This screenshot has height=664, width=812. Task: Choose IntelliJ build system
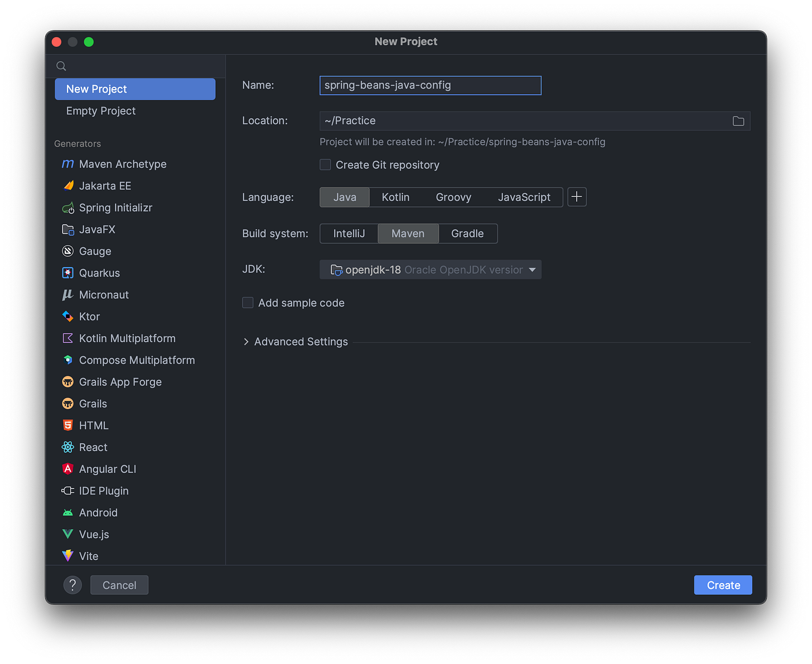[x=349, y=234]
